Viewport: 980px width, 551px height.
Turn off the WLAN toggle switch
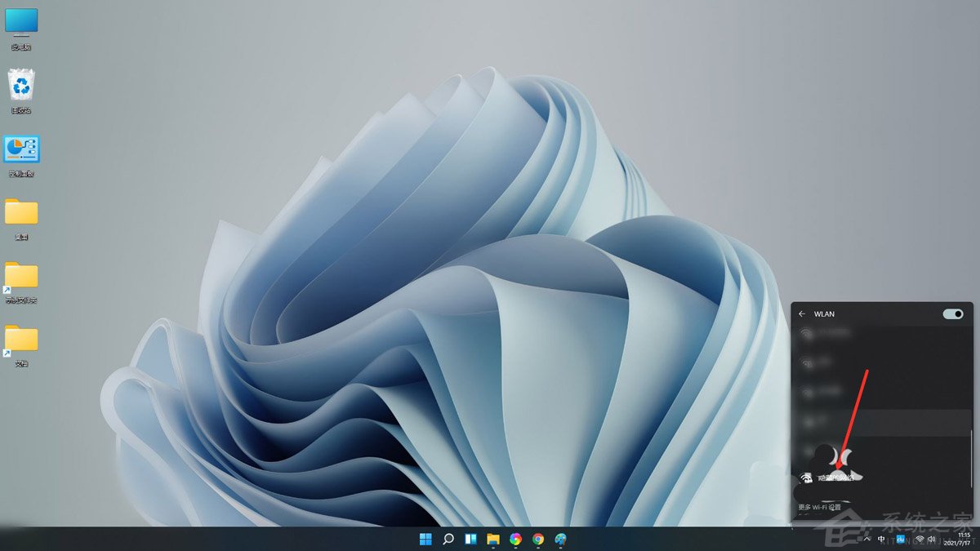tap(952, 313)
